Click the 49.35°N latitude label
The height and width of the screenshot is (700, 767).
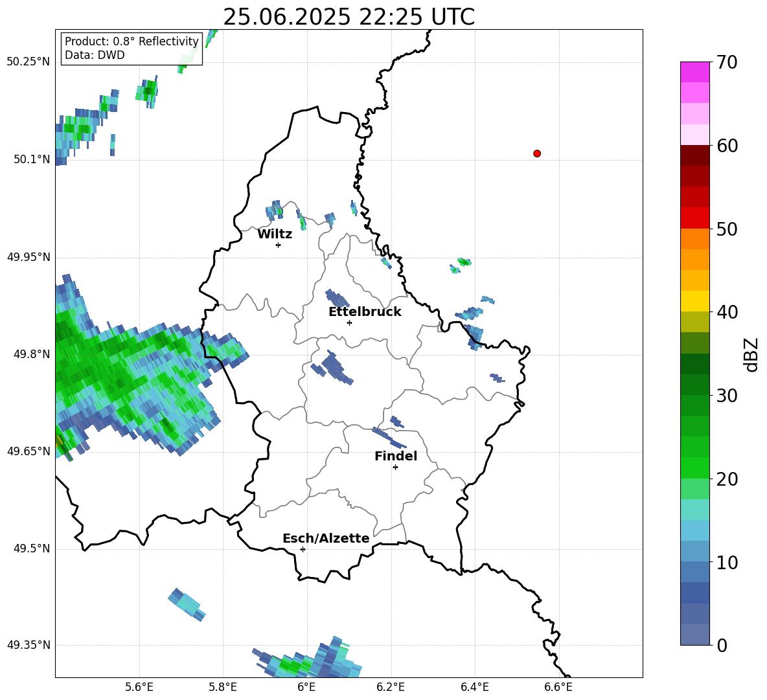pos(29,645)
